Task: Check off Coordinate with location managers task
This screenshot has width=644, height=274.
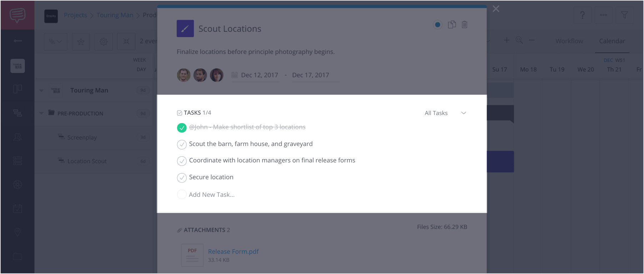Action: coord(182,161)
